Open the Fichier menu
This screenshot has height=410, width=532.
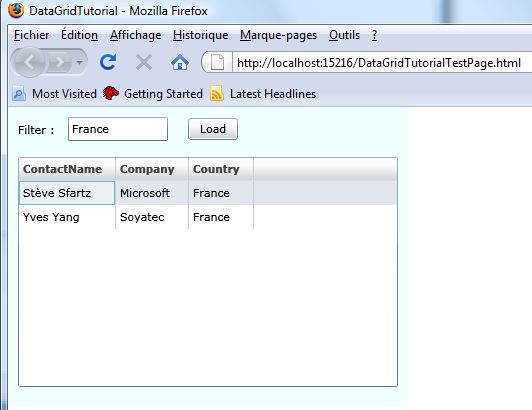[32, 35]
